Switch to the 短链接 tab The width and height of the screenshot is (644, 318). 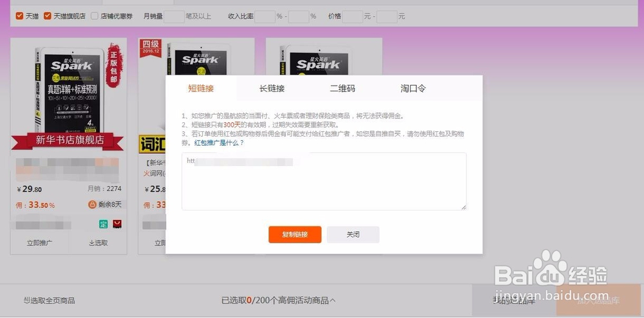(201, 88)
